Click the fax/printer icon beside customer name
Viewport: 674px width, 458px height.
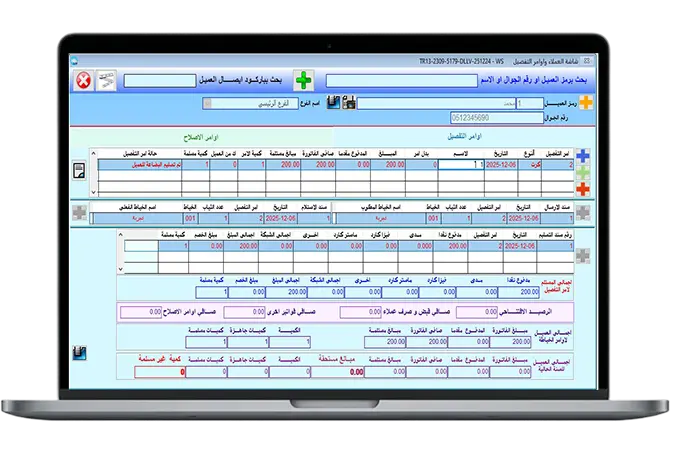(x=349, y=103)
